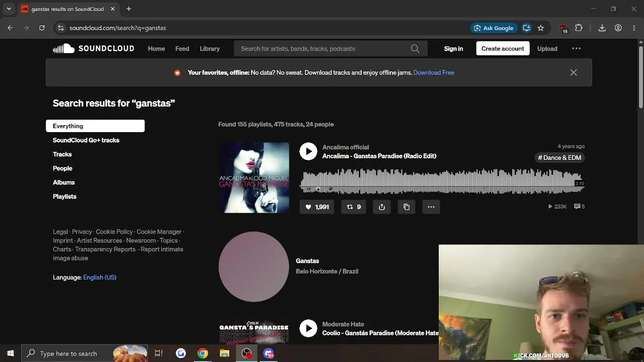Open the SoundCloud header three-dots menu
644x362 pixels.
(577, 49)
